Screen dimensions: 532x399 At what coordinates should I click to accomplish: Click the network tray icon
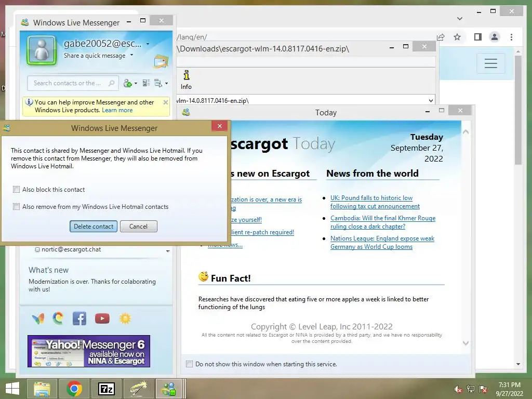click(471, 389)
